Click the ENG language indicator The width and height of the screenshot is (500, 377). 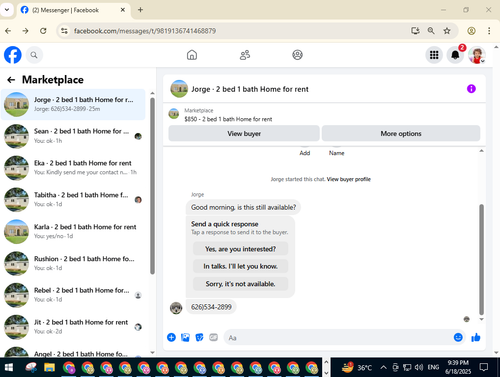coord(433,367)
